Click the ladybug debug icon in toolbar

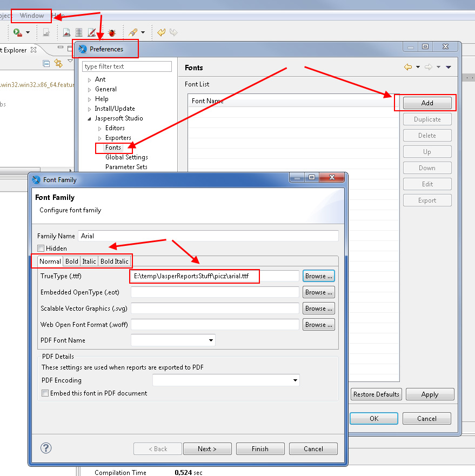coord(112,33)
